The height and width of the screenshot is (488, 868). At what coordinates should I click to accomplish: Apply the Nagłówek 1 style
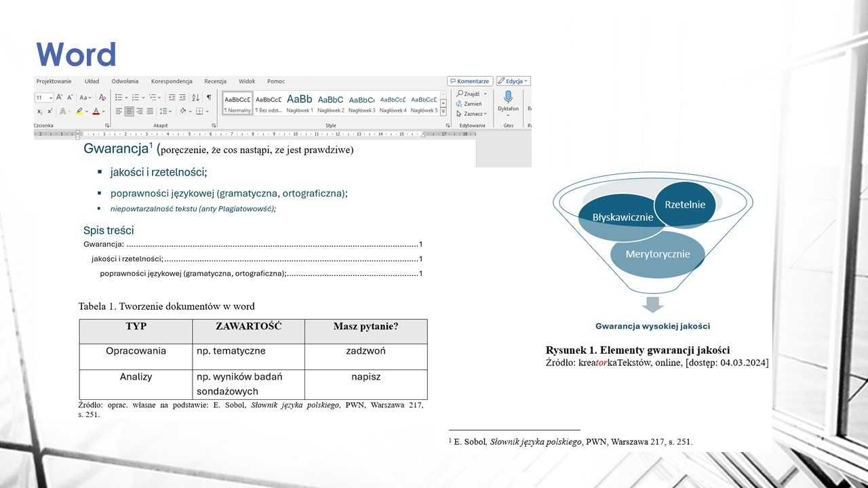300,104
